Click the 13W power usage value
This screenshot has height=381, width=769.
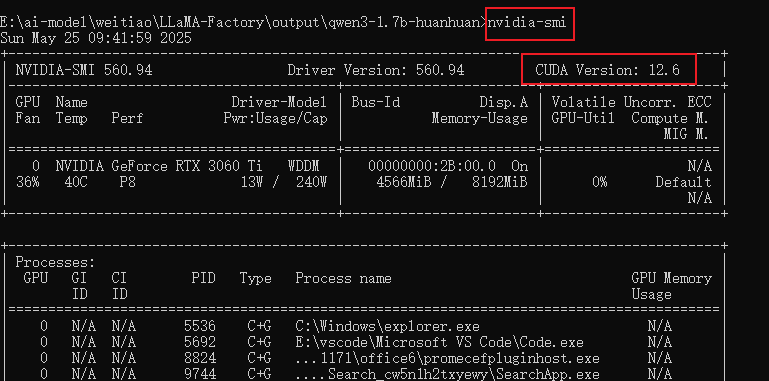pos(252,182)
